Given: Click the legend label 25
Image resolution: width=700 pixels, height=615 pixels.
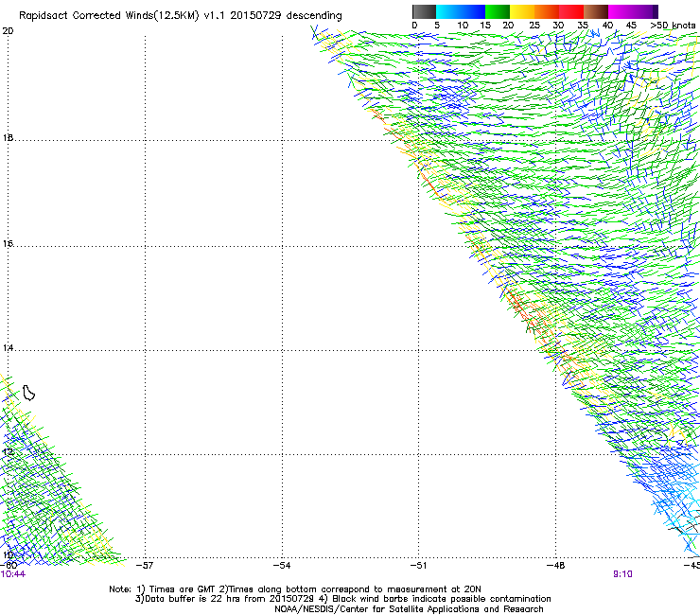Looking at the screenshot, I should point(534,26).
